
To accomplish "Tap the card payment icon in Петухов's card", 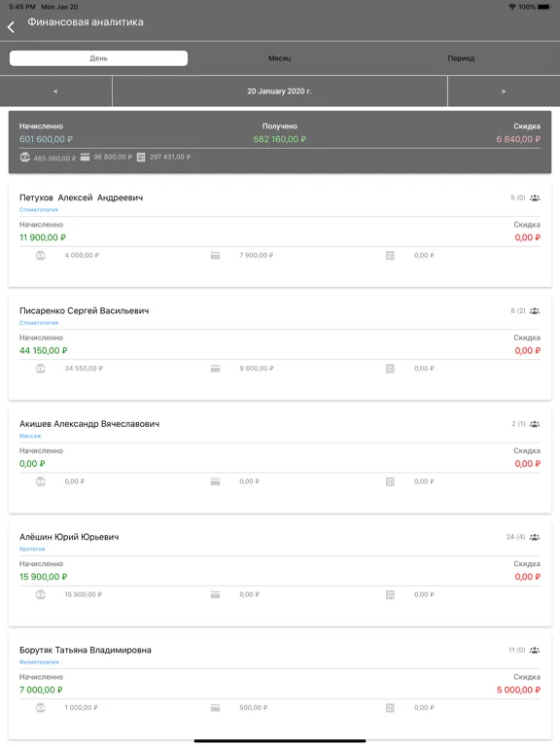I will tap(215, 256).
